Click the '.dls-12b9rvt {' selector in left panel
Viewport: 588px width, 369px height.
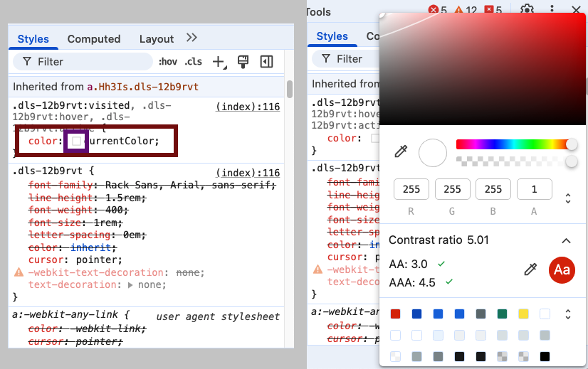coord(53,171)
